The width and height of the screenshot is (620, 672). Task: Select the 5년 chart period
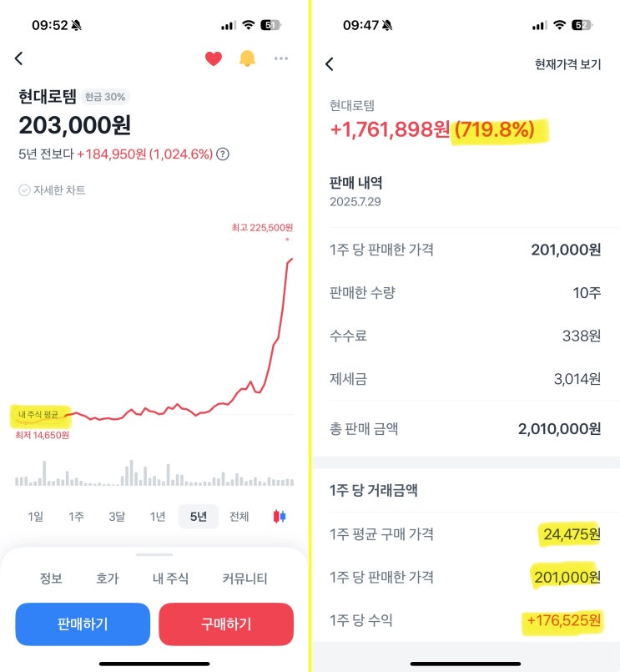pos(199,517)
